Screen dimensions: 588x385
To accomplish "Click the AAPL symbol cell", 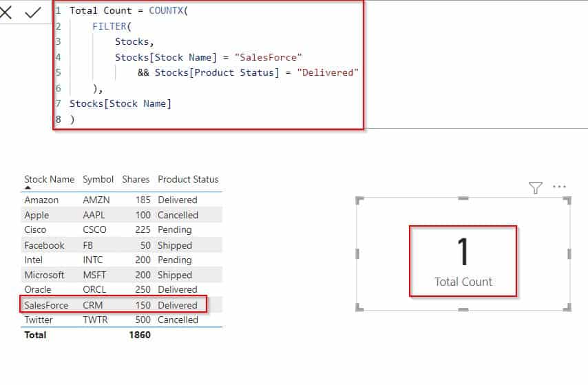I will click(x=94, y=215).
